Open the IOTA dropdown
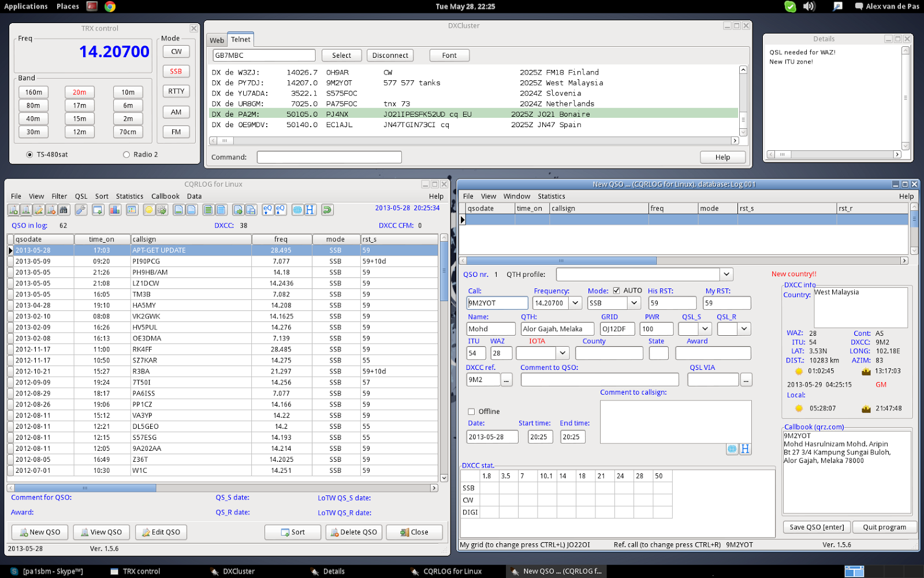 (563, 353)
